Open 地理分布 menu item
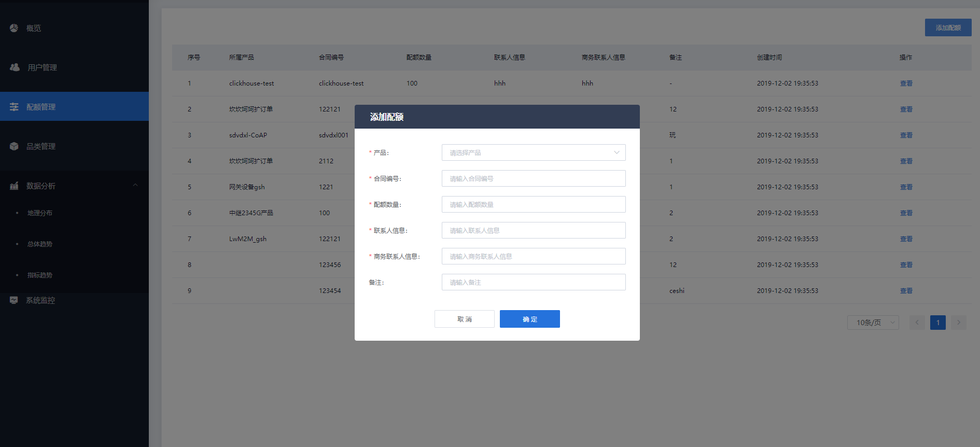 [x=40, y=213]
